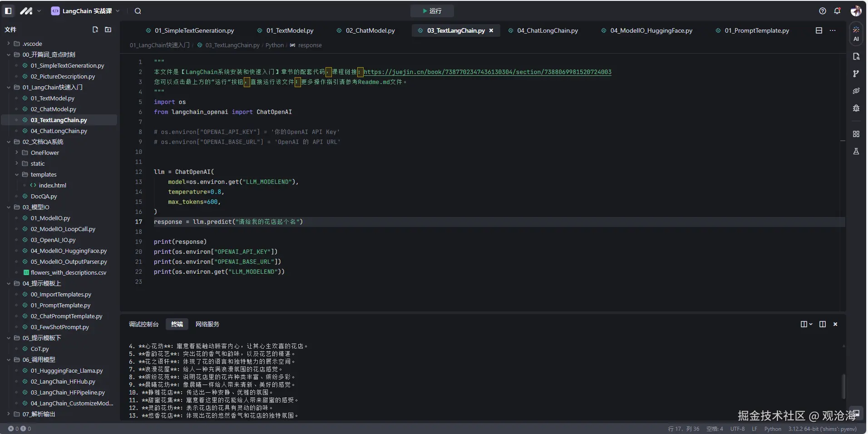This screenshot has width=868, height=434.
Task: Click the search magnifier icon
Action: point(138,11)
